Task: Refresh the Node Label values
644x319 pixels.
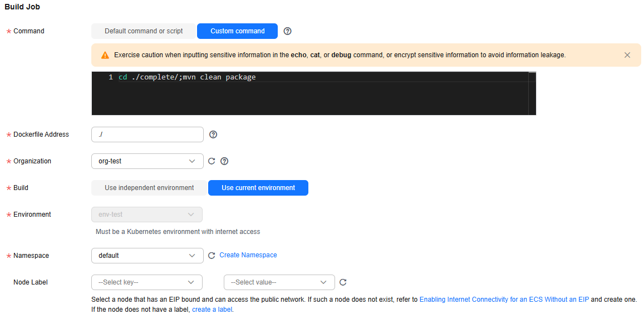Action: tap(343, 282)
